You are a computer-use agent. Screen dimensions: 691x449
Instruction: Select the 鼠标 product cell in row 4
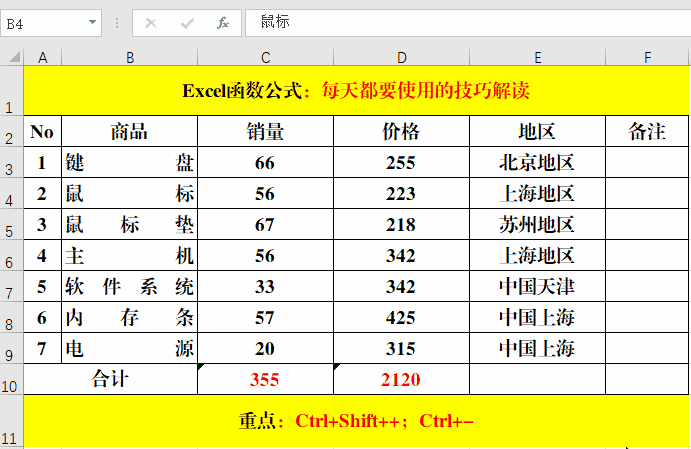click(x=130, y=193)
